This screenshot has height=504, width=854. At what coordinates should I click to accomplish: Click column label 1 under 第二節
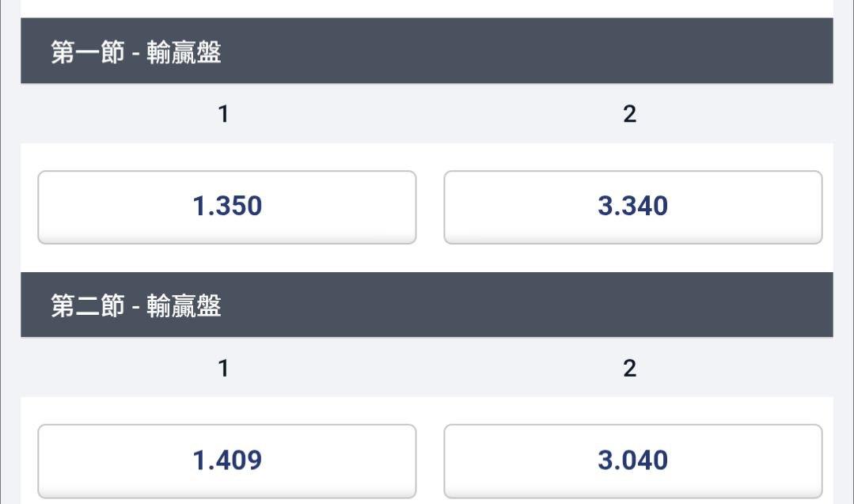(x=224, y=369)
